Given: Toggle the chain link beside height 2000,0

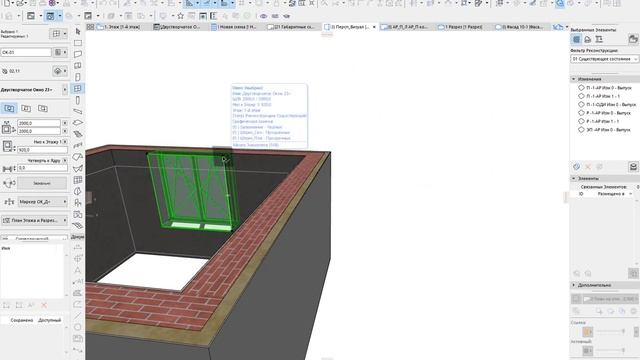Looking at the screenshot, I should pos(64,131).
